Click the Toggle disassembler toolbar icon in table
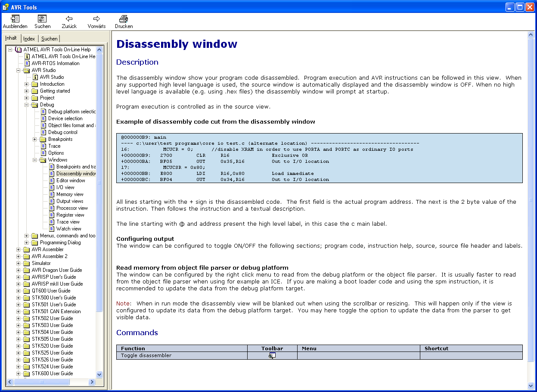This screenshot has height=392, width=537. (x=272, y=356)
